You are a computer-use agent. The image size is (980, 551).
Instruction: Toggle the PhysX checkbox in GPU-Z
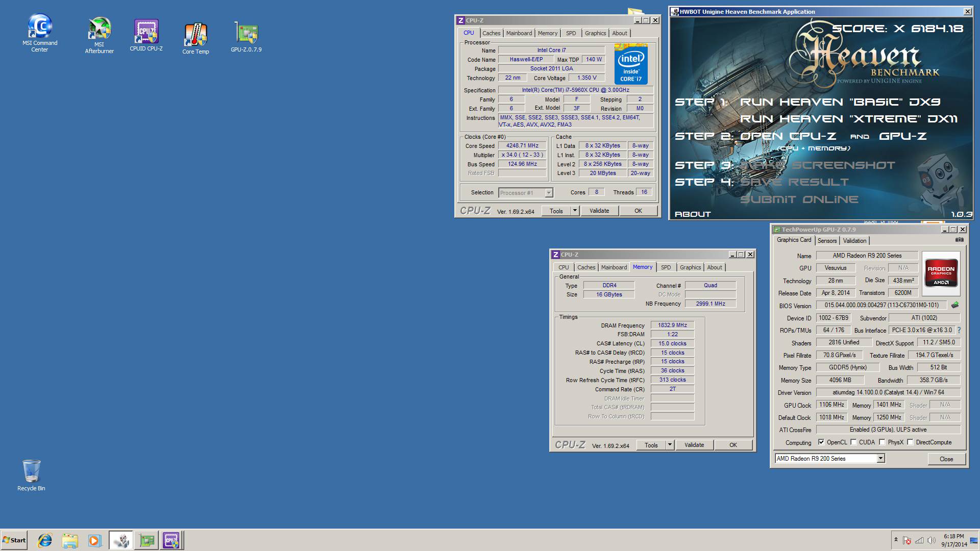click(x=882, y=442)
